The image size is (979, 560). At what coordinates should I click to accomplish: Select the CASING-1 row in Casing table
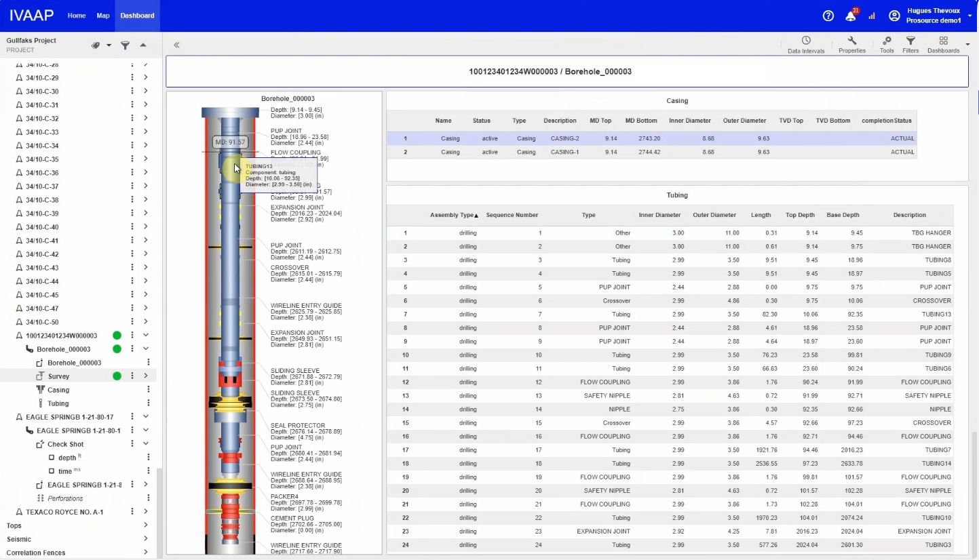pyautogui.click(x=651, y=152)
